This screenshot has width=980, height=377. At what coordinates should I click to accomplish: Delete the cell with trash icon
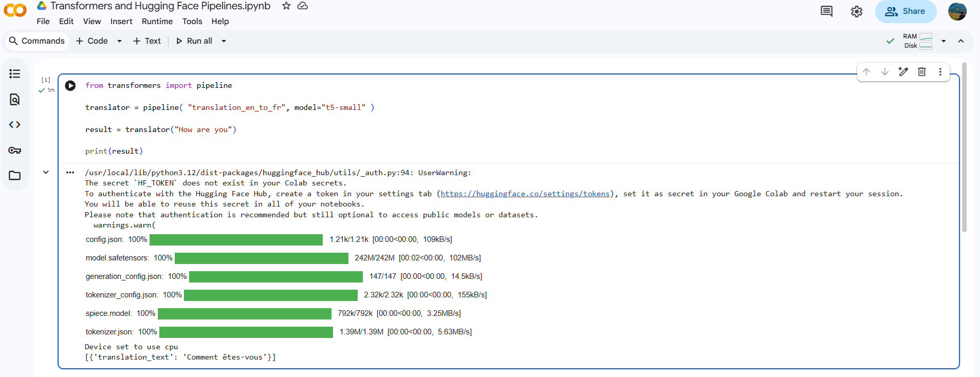click(921, 72)
